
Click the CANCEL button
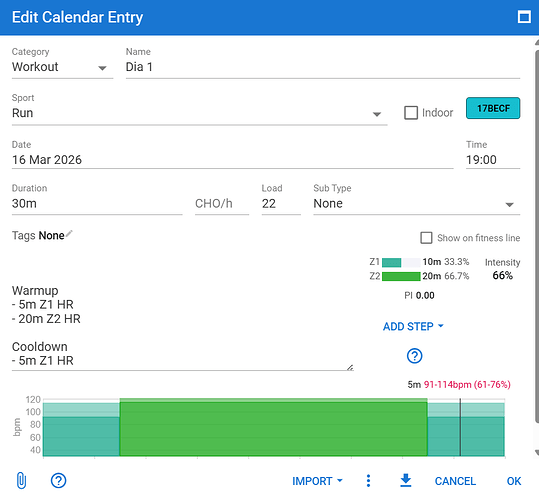455,481
